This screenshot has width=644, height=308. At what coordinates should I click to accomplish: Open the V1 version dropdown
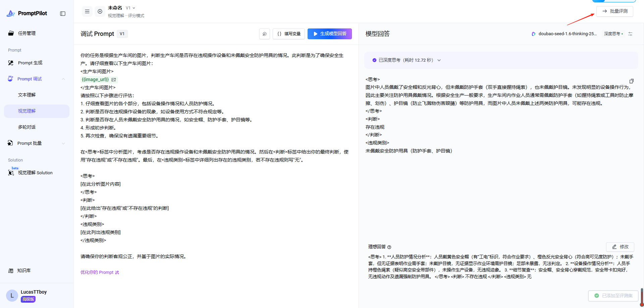coord(130,8)
